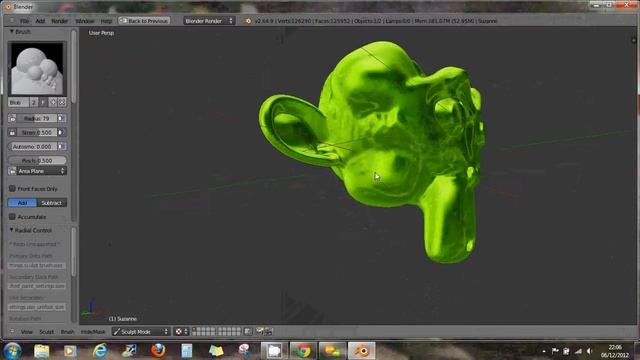Click the network signal tray icon
This screenshot has height=360, width=640.
pyautogui.click(x=578, y=351)
